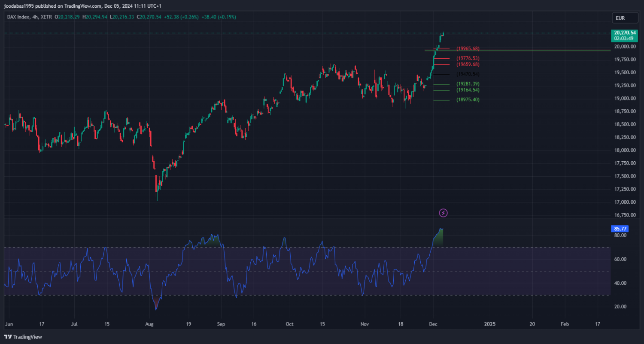Click the Nov label on time axis
Image resolution: width=644 pixels, height=344 pixels.
(365, 324)
